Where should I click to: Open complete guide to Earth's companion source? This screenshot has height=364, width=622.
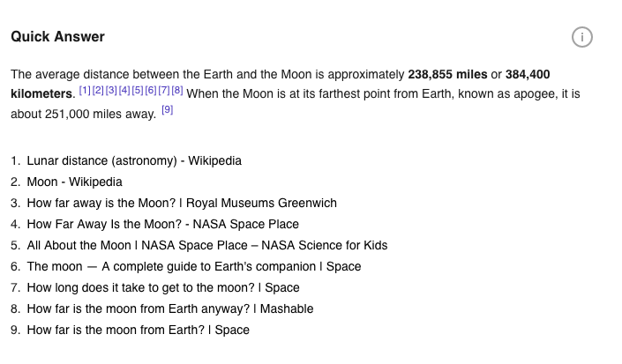click(x=194, y=267)
